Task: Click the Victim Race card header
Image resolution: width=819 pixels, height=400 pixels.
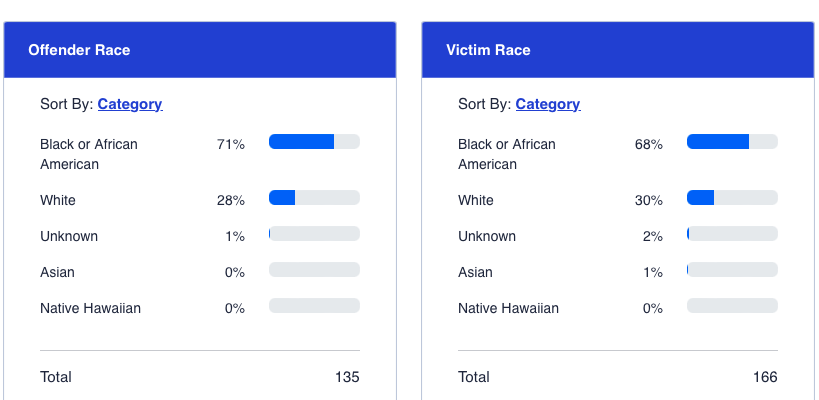Action: [618, 50]
